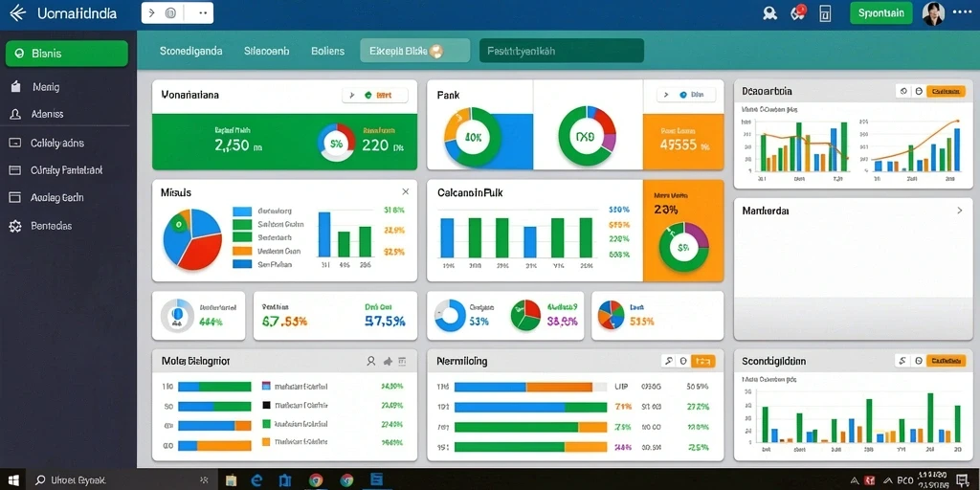Toggle the blue Sen legend in Misuls card

point(242,264)
